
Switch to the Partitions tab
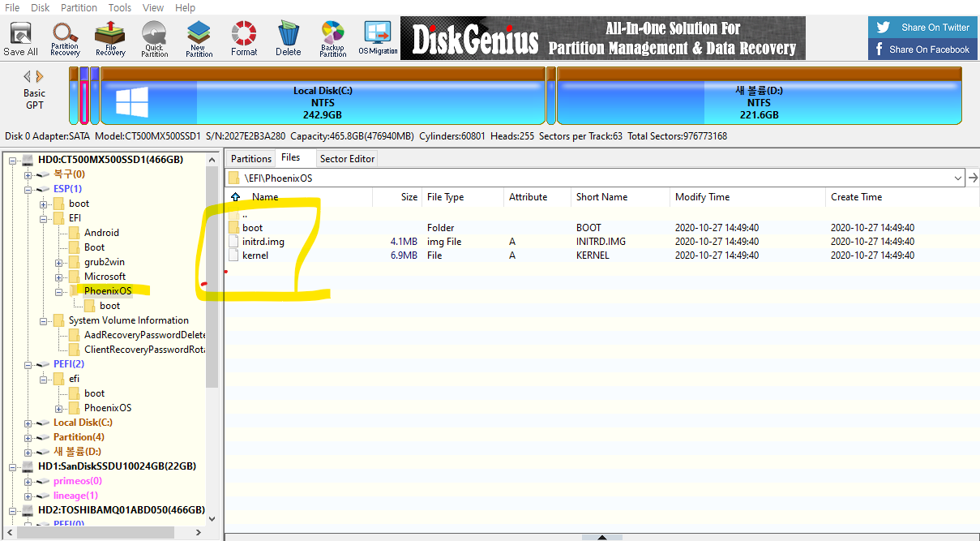(251, 158)
